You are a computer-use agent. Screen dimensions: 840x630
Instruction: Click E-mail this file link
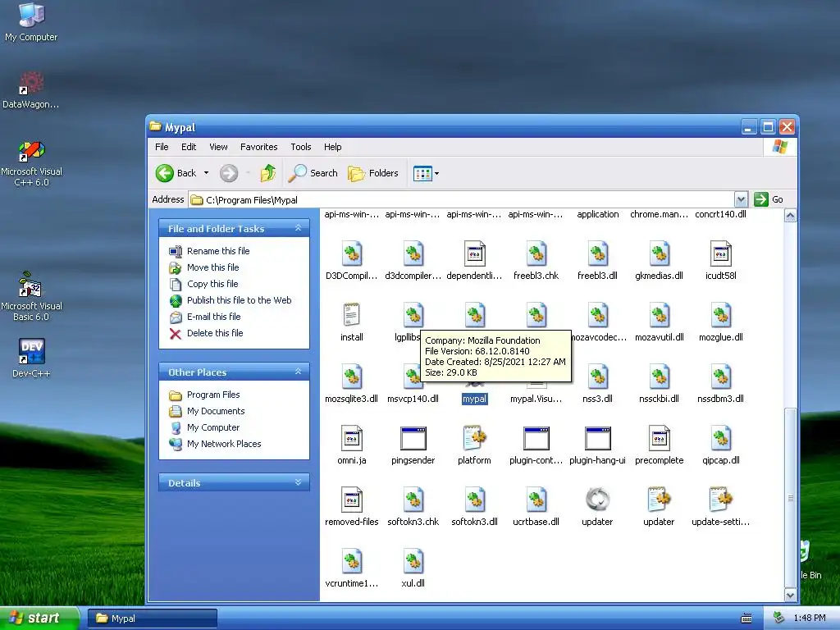point(214,317)
